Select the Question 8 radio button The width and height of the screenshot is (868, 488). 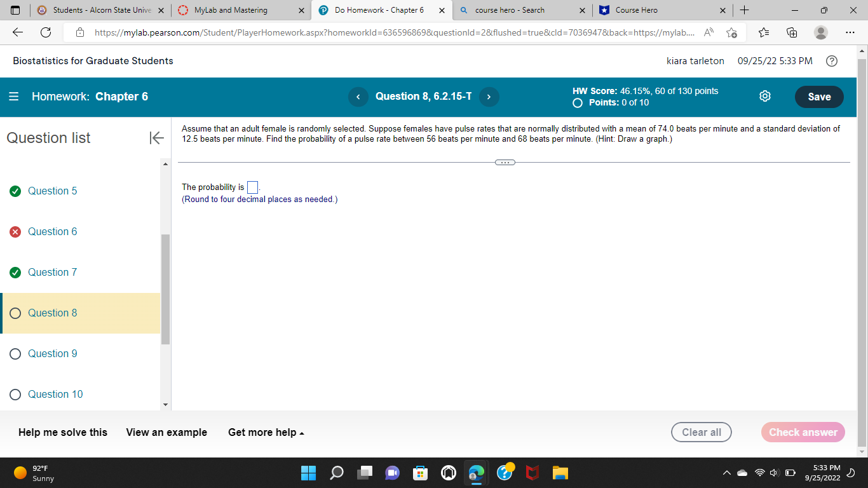(x=15, y=313)
